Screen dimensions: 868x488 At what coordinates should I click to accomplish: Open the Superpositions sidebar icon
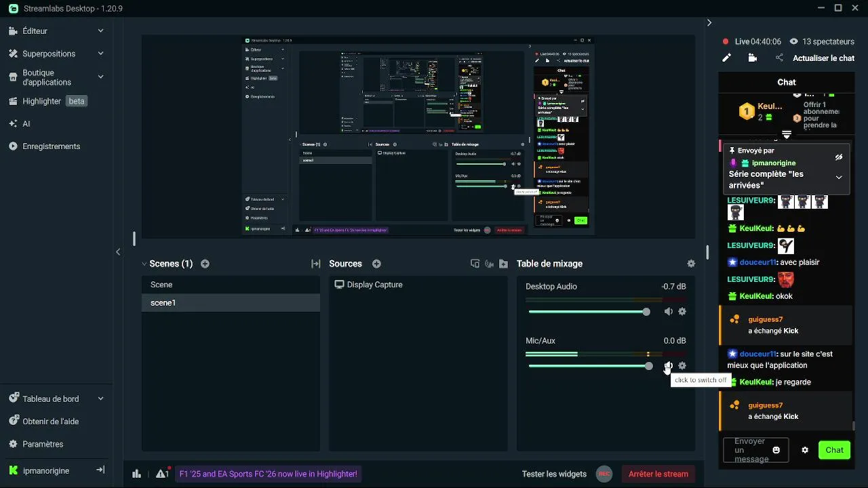[x=13, y=54]
